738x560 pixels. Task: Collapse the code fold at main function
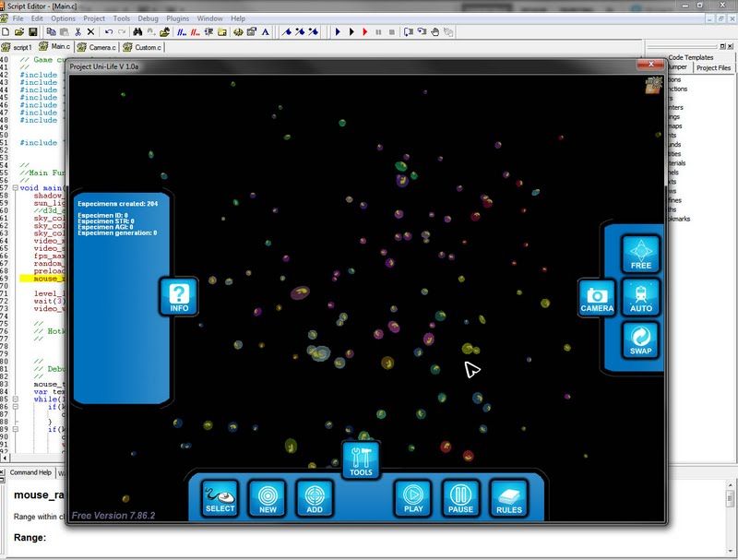coord(15,188)
